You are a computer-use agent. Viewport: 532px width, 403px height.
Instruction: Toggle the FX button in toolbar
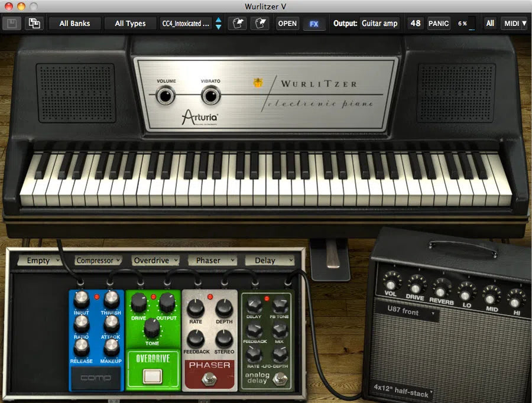314,24
